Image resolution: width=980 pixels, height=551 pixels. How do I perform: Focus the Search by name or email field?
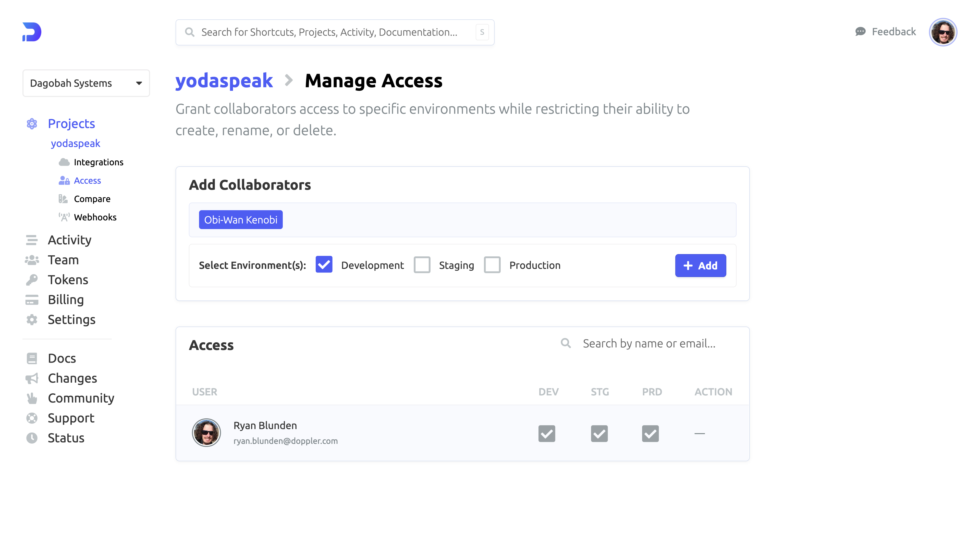[649, 343]
